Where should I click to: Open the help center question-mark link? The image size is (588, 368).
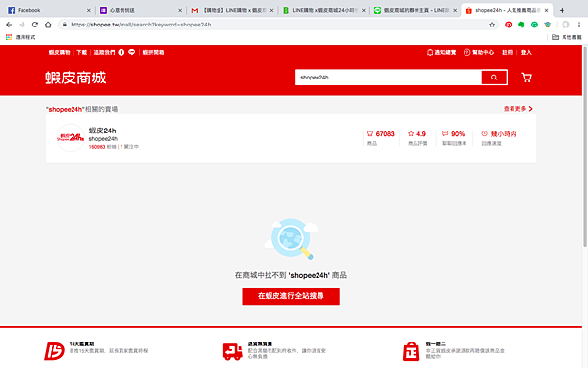click(478, 52)
